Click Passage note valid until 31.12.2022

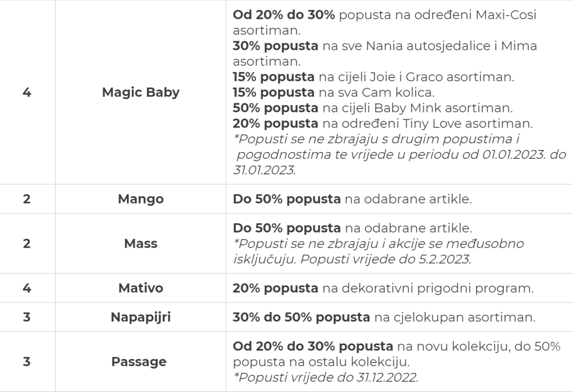(326, 377)
